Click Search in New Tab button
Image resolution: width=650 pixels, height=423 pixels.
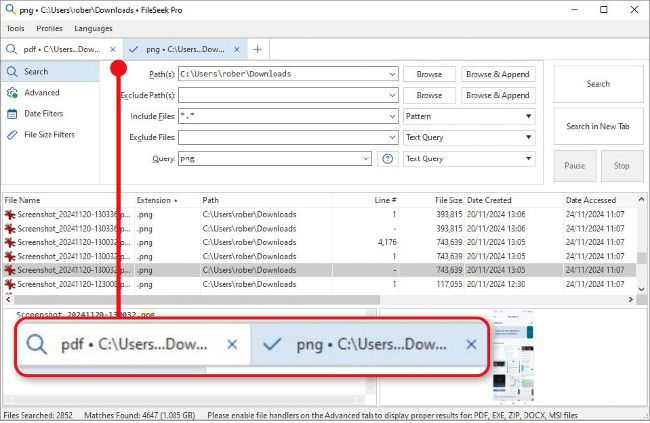[598, 126]
